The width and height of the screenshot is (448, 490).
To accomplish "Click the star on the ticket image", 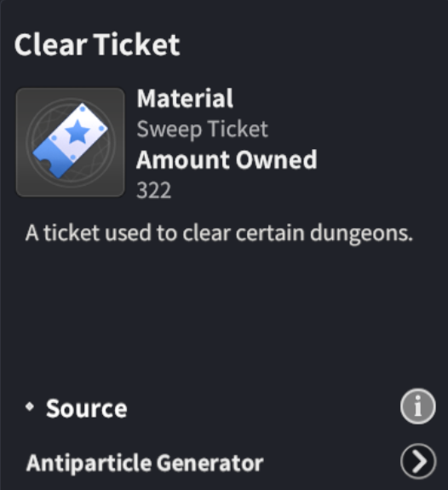I will [78, 132].
